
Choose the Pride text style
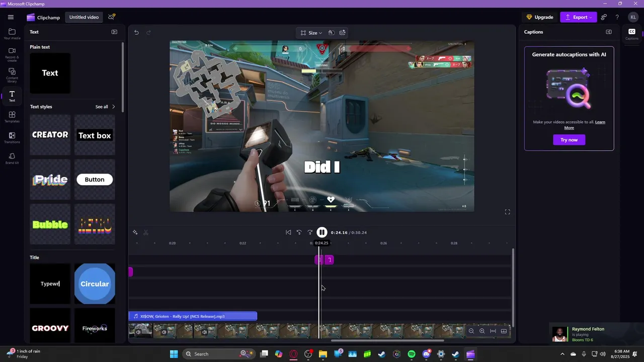[50, 179]
